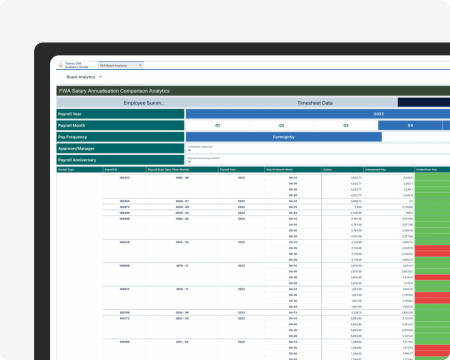
Task: Open the Board Analytics dropdown arrow
Action: (x=100, y=77)
